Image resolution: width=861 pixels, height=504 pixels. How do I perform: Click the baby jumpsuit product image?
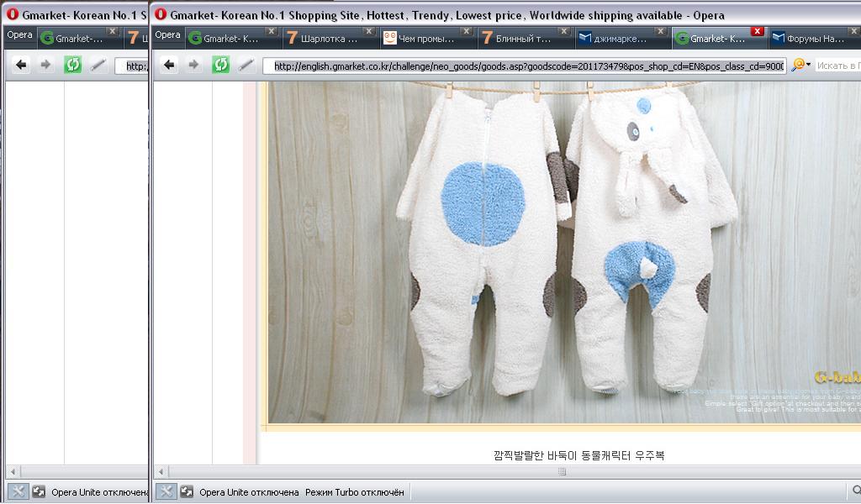tap(564, 252)
